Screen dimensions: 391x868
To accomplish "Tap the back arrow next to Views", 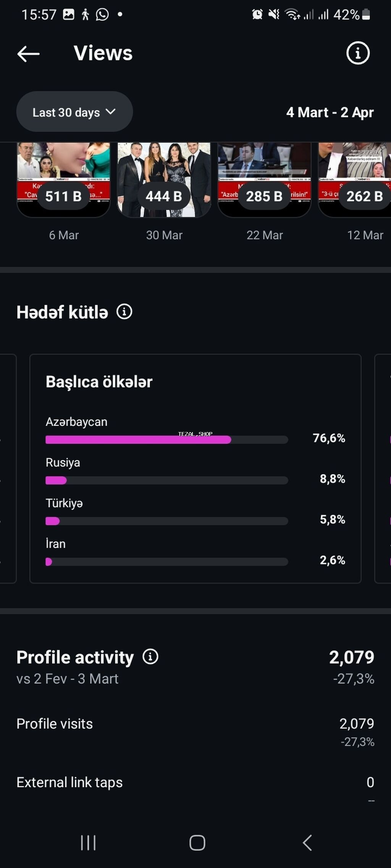I will pyautogui.click(x=29, y=53).
